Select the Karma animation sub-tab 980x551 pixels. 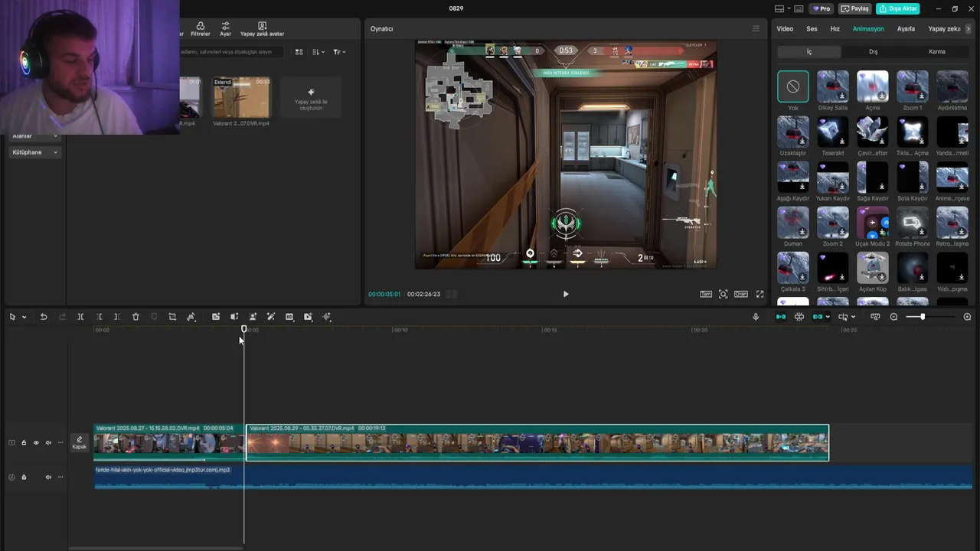tap(937, 52)
